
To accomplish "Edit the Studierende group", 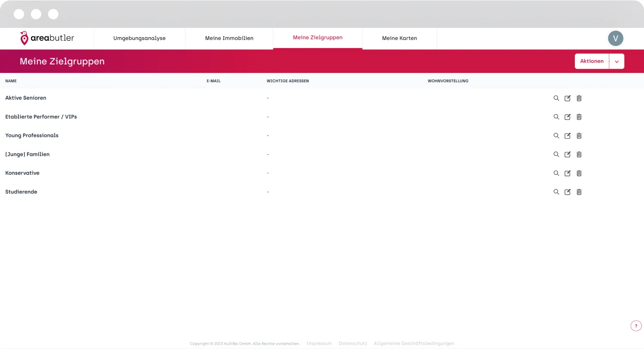I will 568,192.
